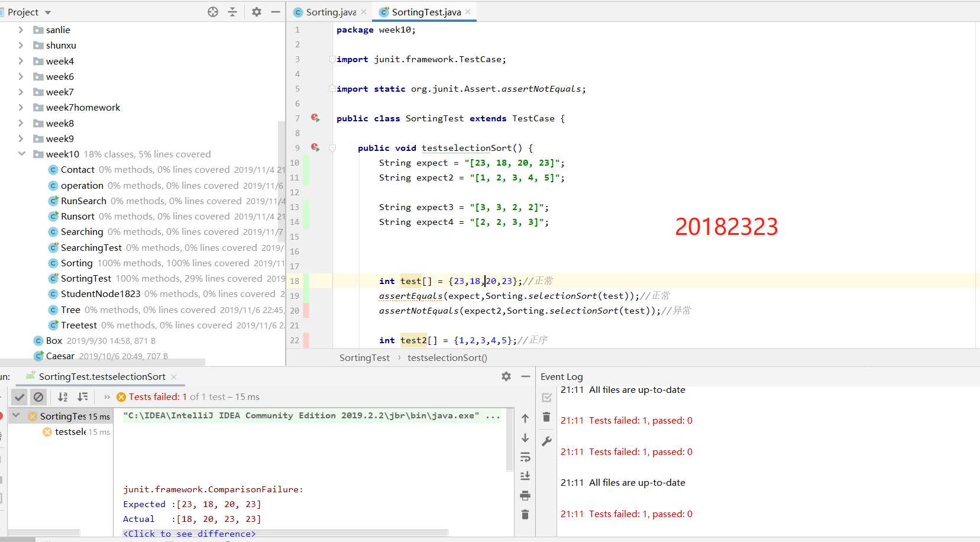Screen dimensions: 980x542
Task: Hide the Run tool window
Action: pos(526,376)
